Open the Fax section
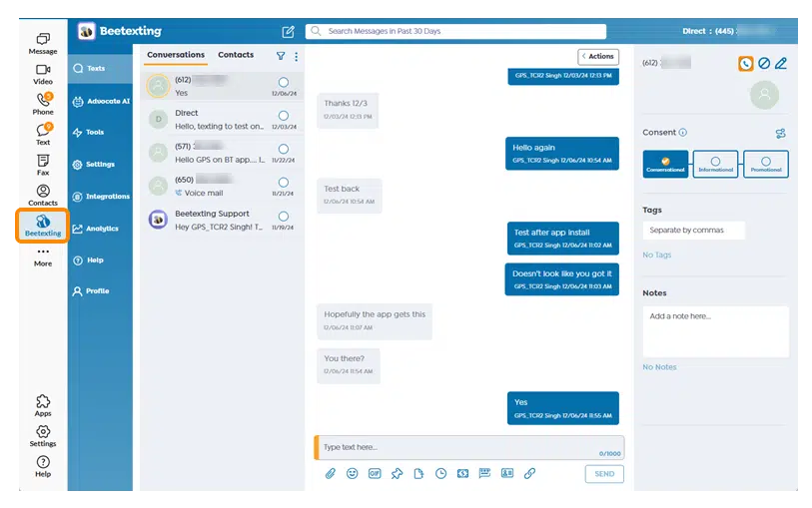Viewport: 812px width, 508px height. (43, 165)
